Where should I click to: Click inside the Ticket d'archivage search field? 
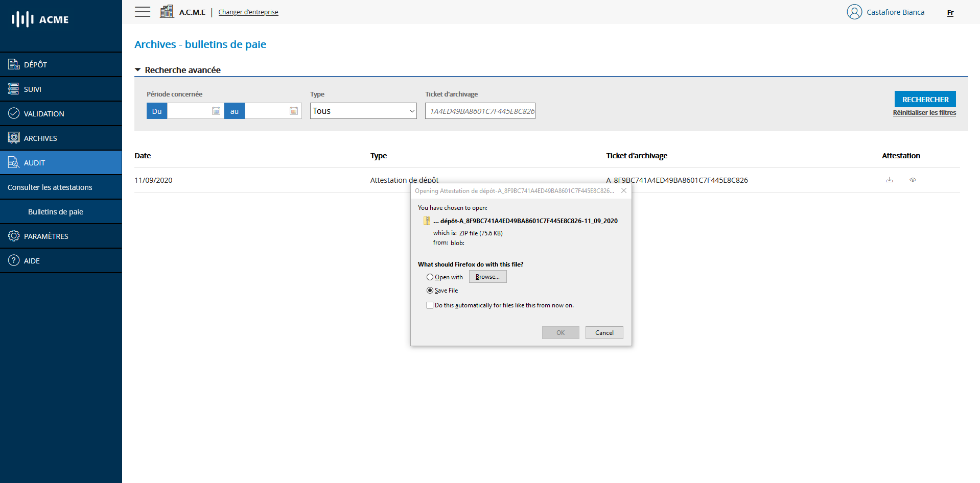tap(480, 110)
